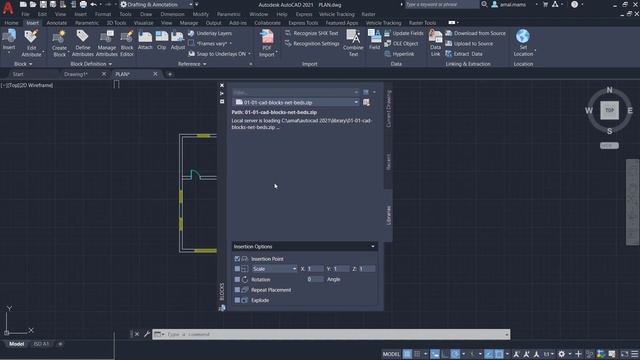Click MODEL status bar button

(391, 354)
